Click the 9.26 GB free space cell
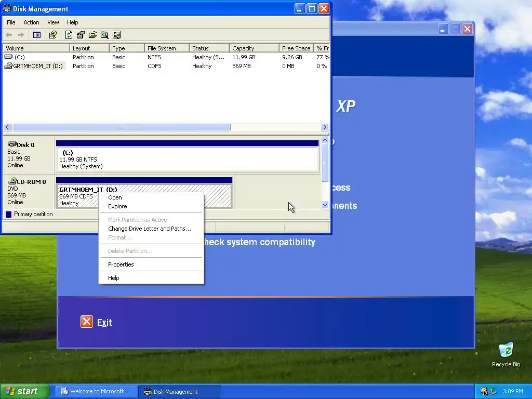Screen dimensions: 532x399 coord(292,57)
